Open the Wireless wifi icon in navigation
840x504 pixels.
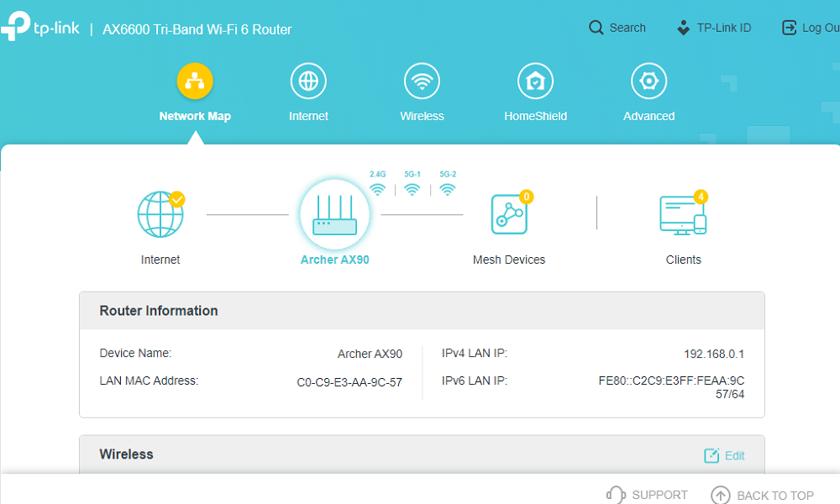423,81
